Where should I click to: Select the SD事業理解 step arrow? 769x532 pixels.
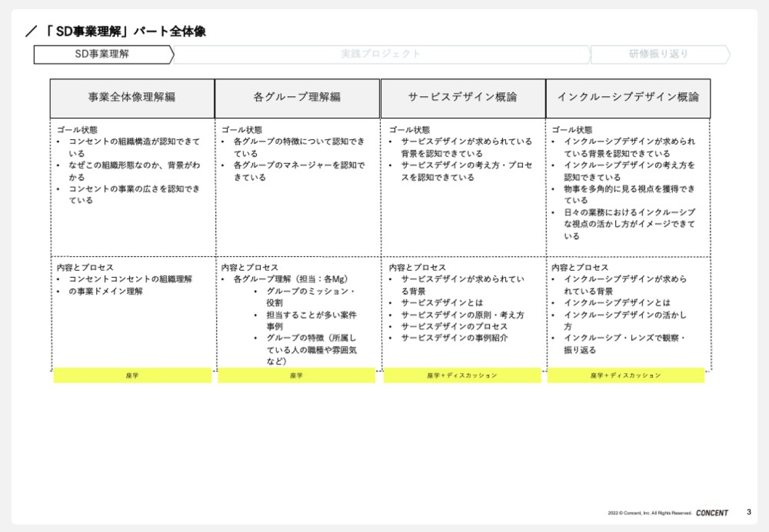pos(103,55)
